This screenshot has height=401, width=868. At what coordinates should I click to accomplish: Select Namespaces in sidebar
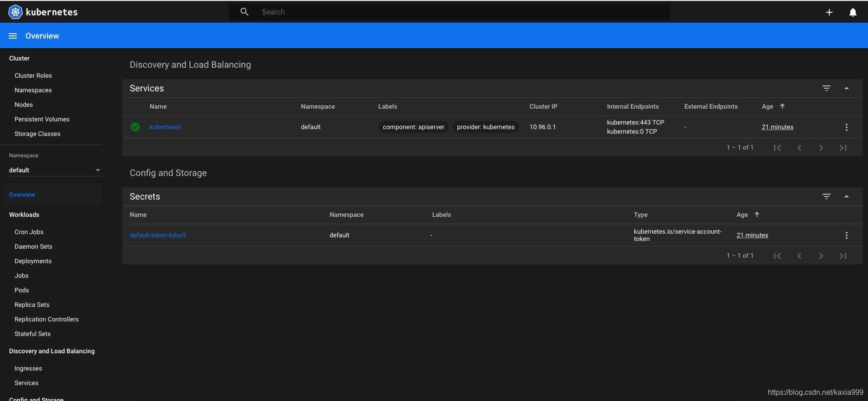click(x=33, y=90)
